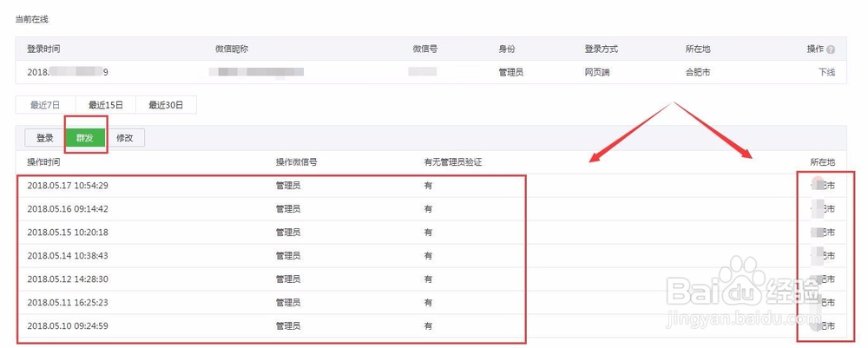Screen dimensions: 868x348
Task: Switch to the 最近30日 tab
Action: [x=166, y=105]
